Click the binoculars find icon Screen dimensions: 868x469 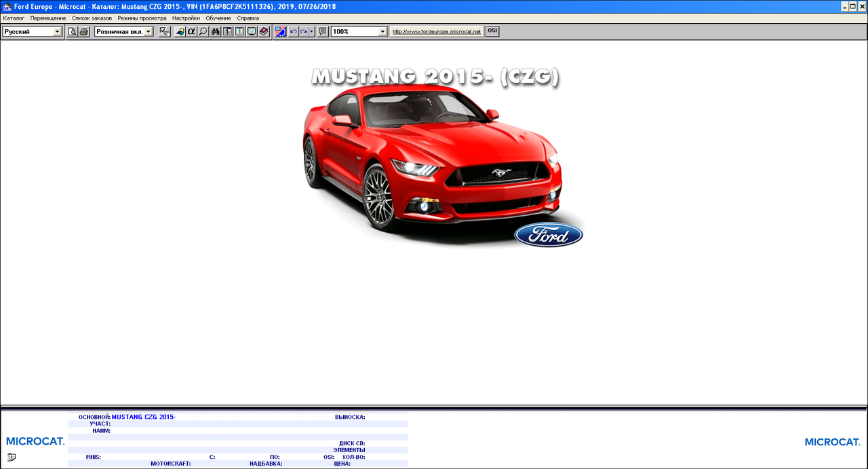[x=215, y=31]
